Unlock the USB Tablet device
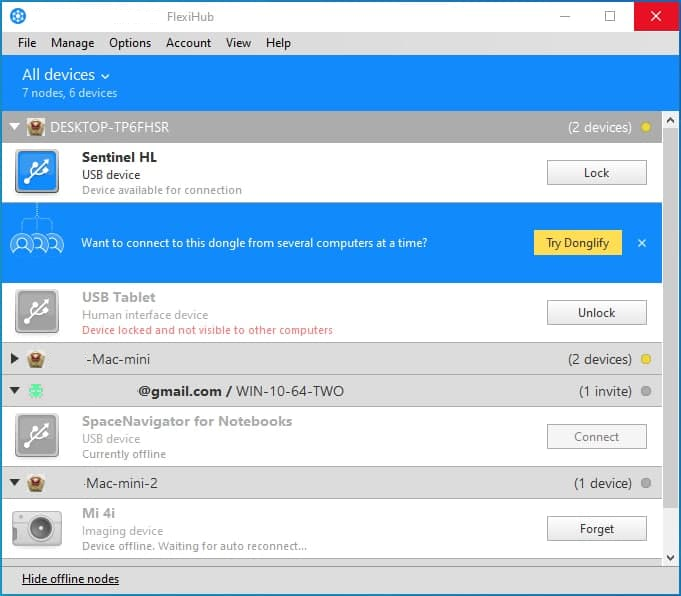This screenshot has height=596, width=681. coord(596,312)
